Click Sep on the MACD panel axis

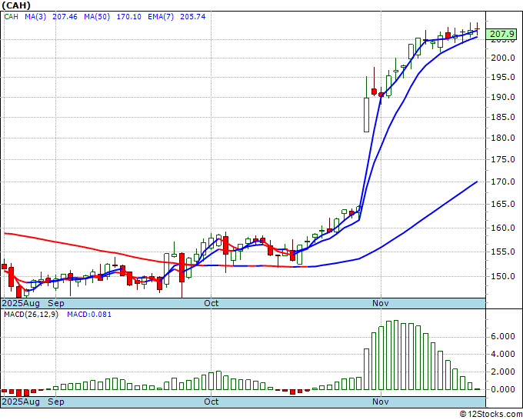56,402
